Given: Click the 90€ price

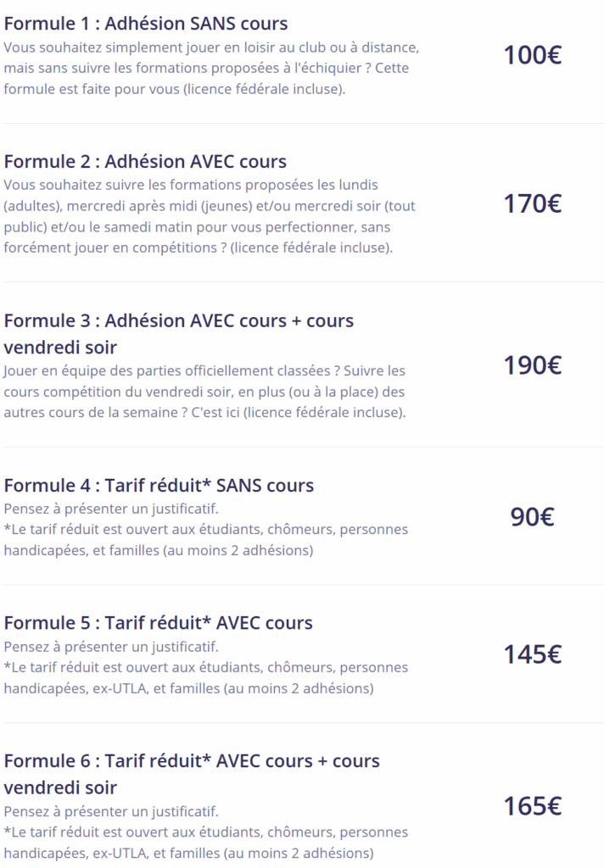Looking at the screenshot, I should coord(532,517).
